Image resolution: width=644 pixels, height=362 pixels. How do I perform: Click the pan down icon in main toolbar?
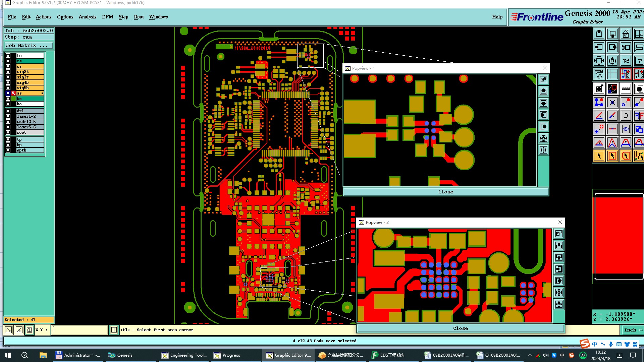(x=612, y=34)
